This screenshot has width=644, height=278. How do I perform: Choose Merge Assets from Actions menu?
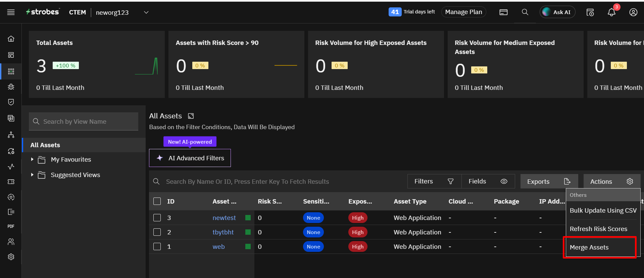[x=589, y=247]
